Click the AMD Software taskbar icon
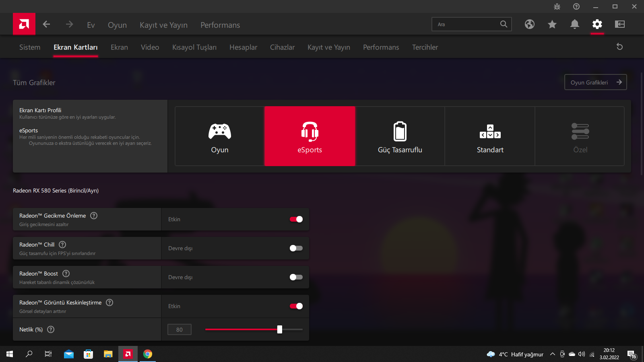Viewport: 644px width, 362px height. [128, 354]
